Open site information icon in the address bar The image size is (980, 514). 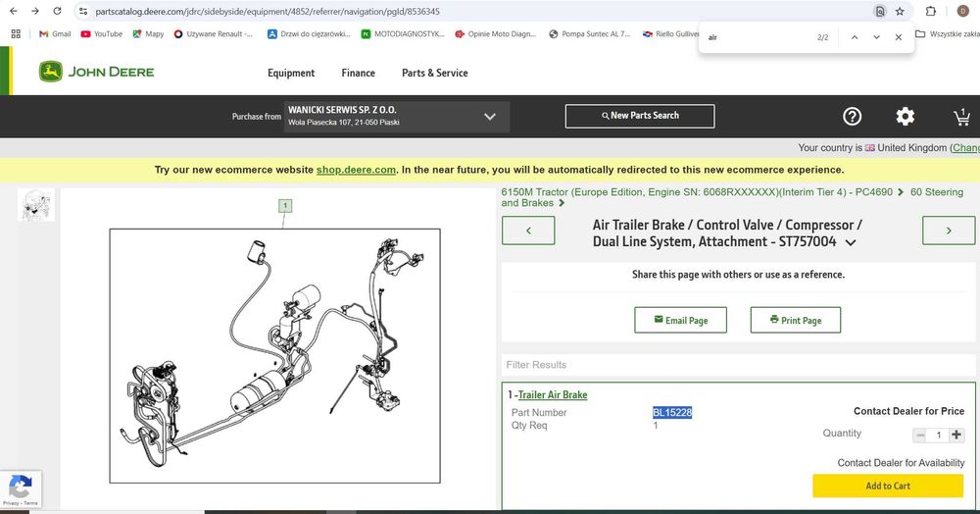pyautogui.click(x=83, y=11)
